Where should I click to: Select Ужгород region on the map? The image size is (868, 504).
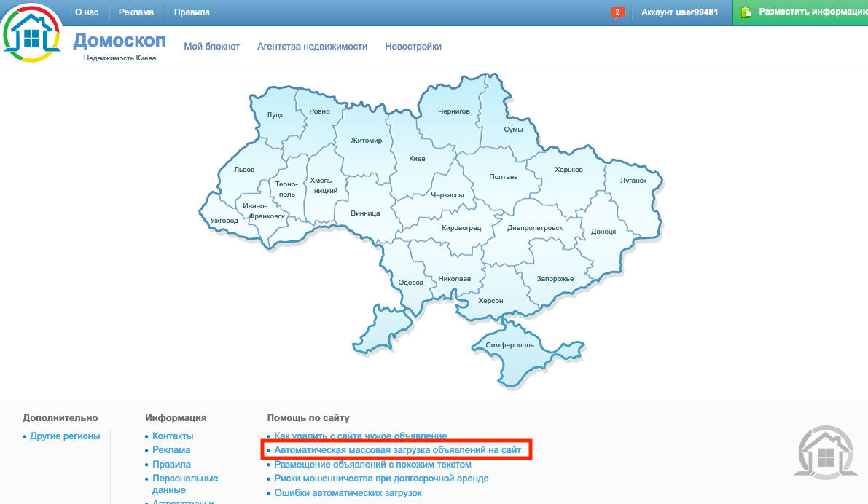pos(224,221)
